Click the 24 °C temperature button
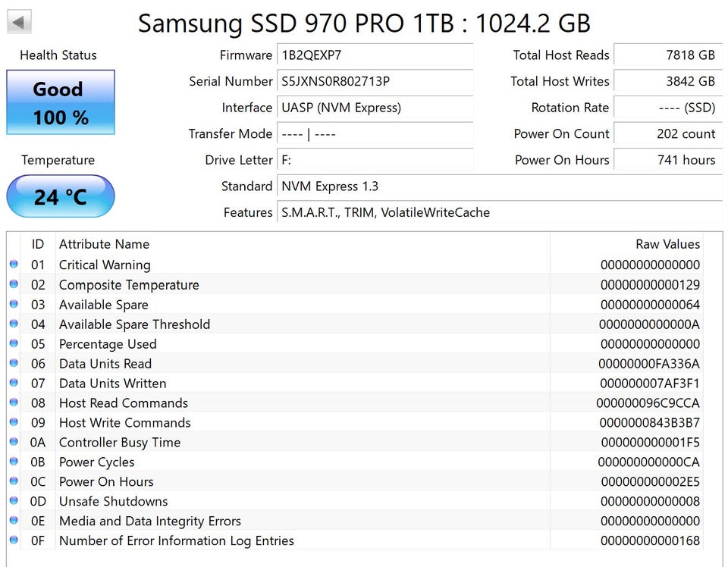This screenshot has height=567, width=728. pos(61,196)
